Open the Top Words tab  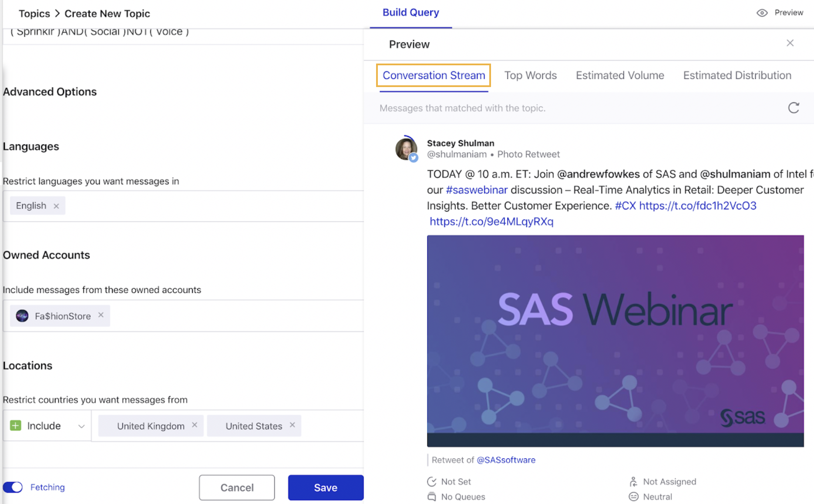[x=530, y=75]
